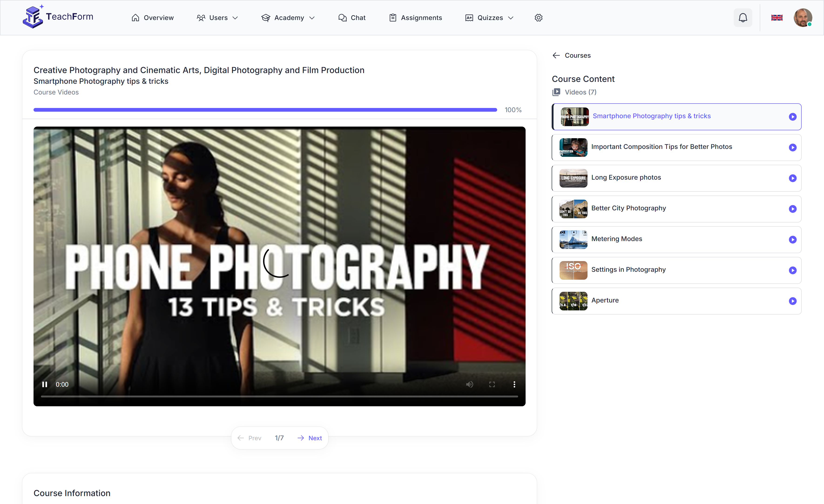Click the play icon for Aperture
The height and width of the screenshot is (504, 824).
point(792,301)
